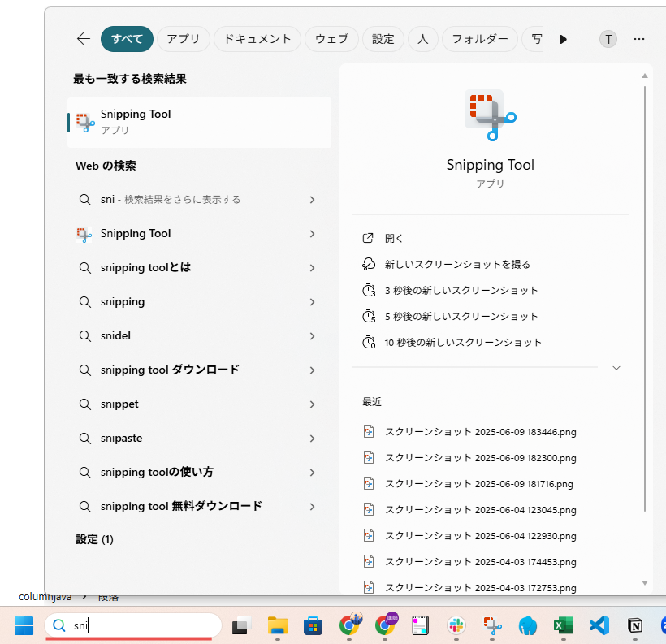Image resolution: width=666 pixels, height=644 pixels.
Task: Select 'New screenshot' action icon
Action: (369, 264)
